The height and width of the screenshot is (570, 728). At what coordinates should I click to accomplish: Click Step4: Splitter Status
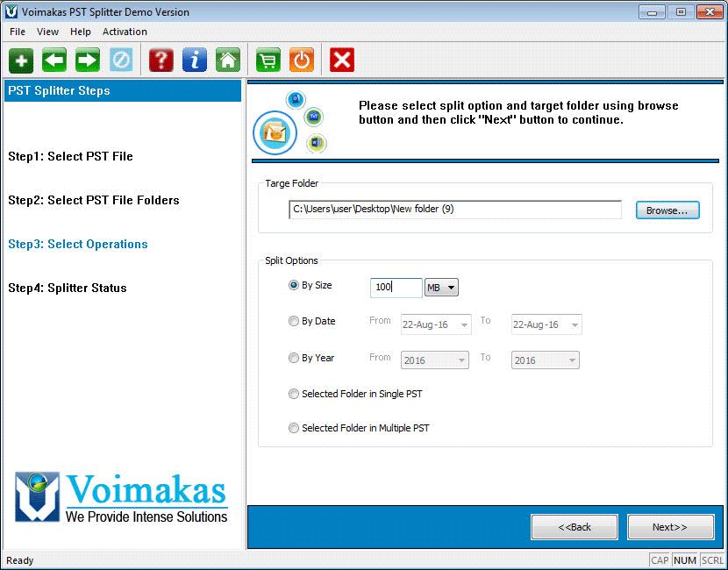[68, 288]
